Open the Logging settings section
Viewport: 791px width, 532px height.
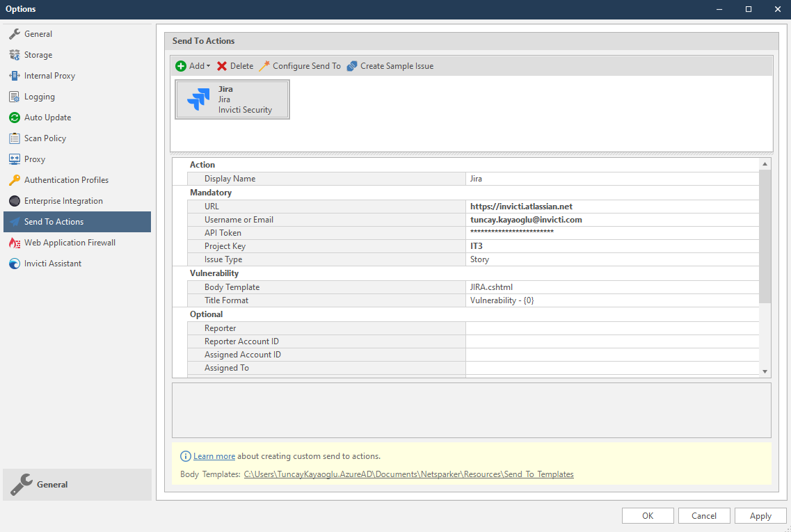pyautogui.click(x=38, y=96)
